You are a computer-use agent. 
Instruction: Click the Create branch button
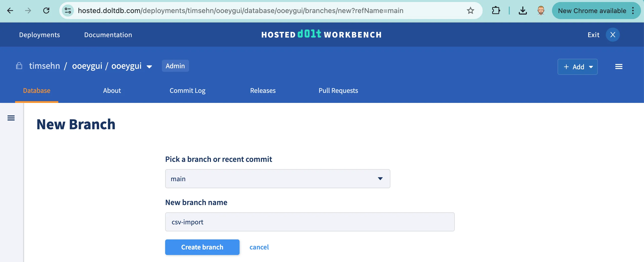tap(202, 247)
